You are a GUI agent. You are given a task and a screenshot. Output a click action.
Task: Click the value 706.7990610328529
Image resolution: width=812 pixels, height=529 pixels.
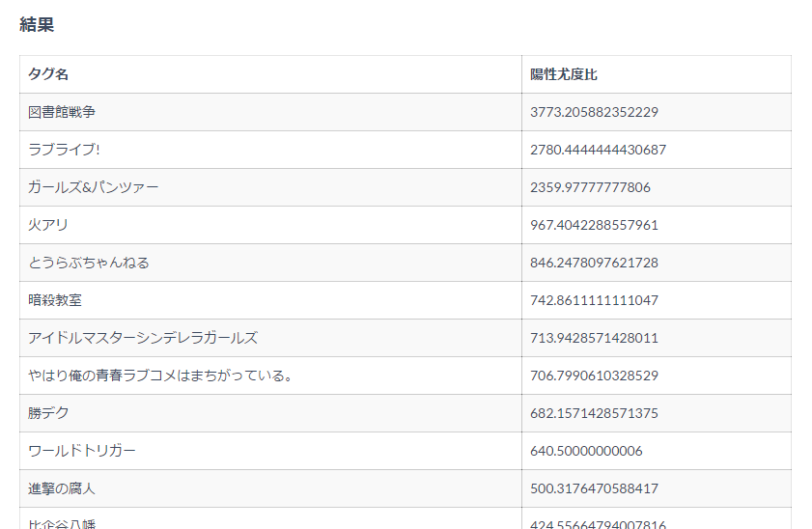(x=594, y=376)
